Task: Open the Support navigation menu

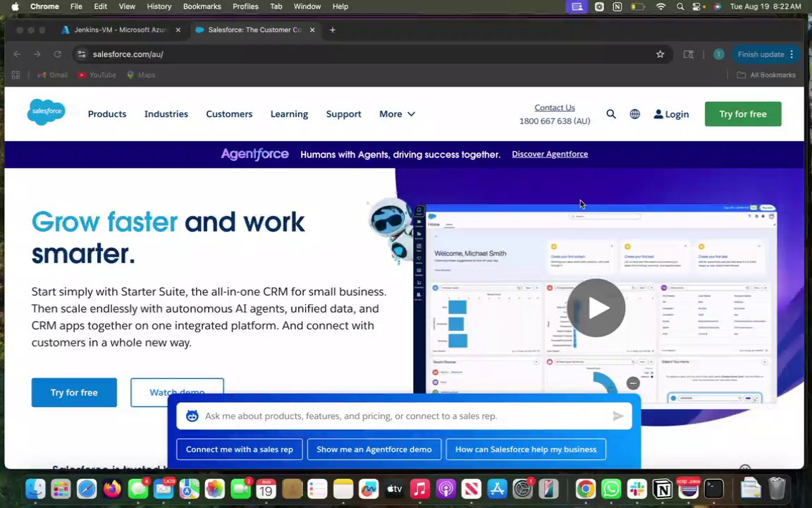Action: click(x=344, y=114)
